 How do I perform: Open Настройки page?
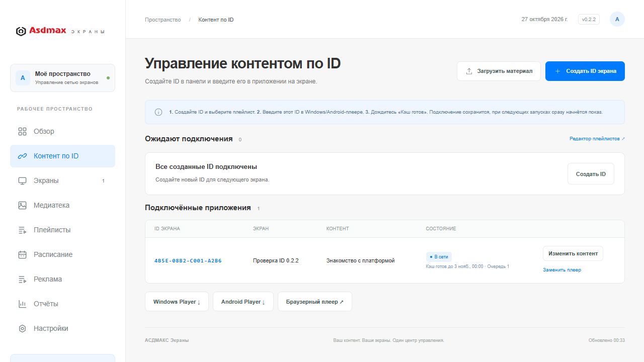click(62, 328)
